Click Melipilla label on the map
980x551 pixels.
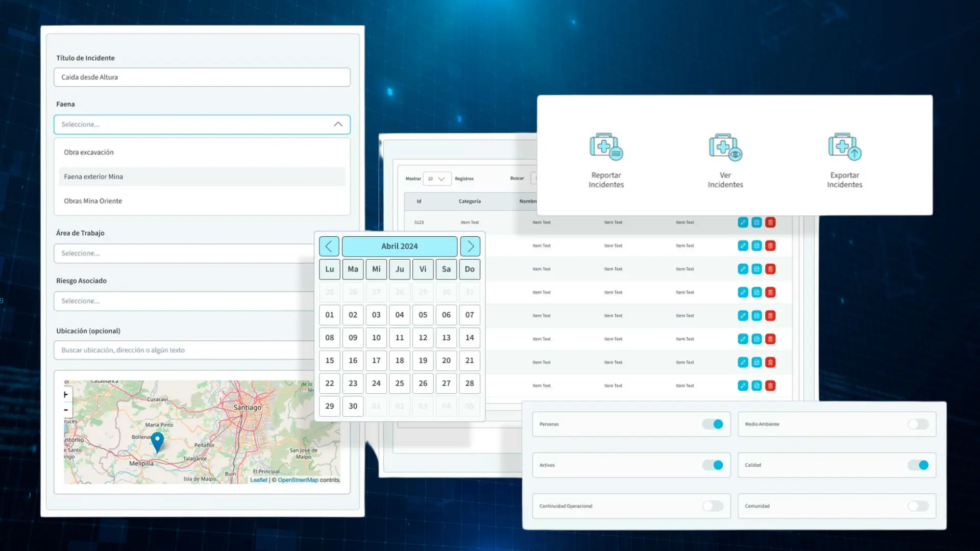(141, 464)
